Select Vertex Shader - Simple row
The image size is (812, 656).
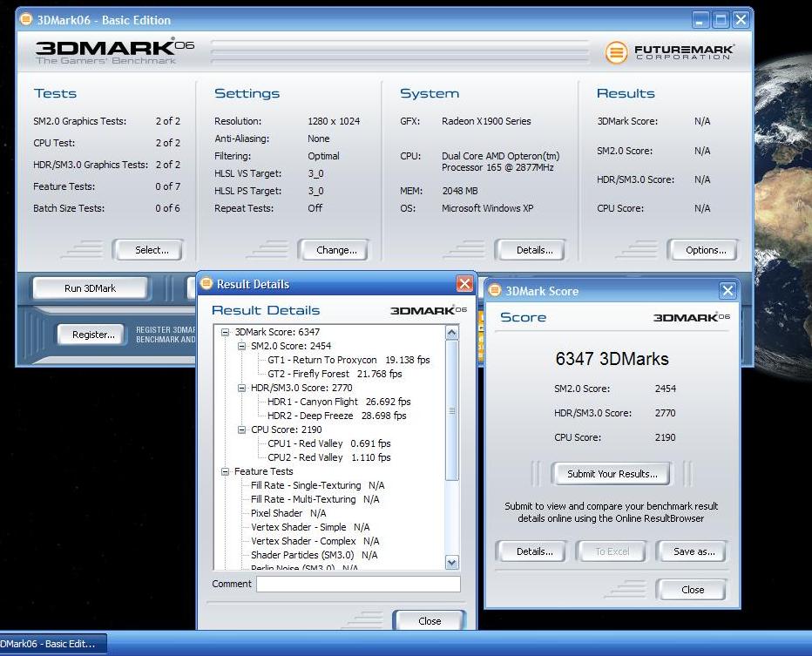point(310,528)
